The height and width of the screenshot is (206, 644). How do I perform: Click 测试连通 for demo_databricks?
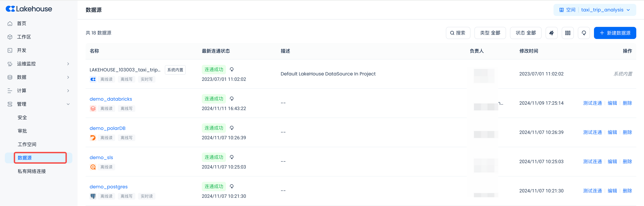[x=592, y=103]
